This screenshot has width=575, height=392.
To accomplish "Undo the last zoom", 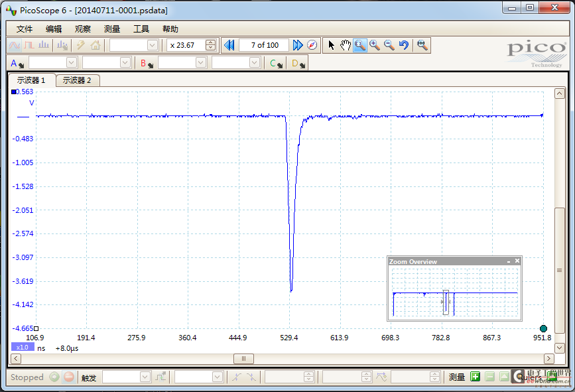I will point(404,46).
